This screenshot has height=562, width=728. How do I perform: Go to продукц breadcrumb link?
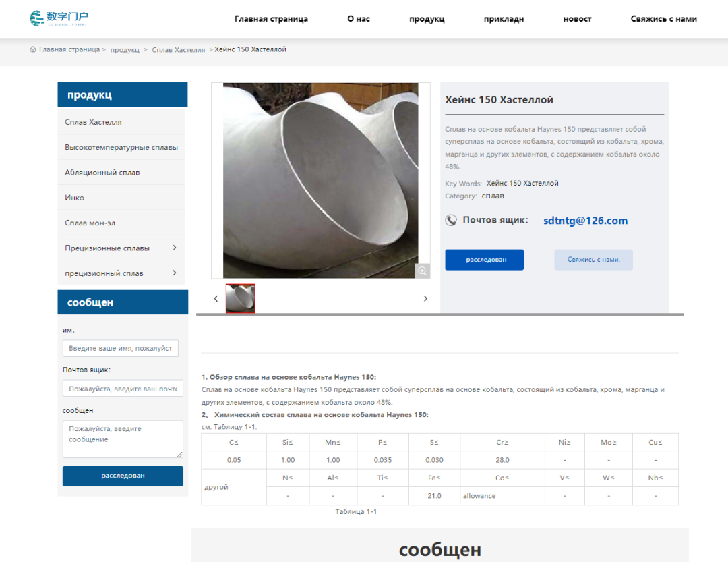tap(125, 50)
